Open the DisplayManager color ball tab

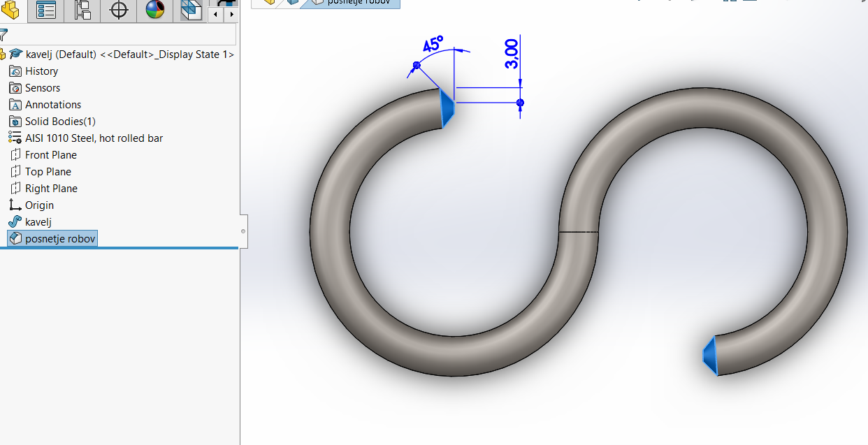click(155, 10)
